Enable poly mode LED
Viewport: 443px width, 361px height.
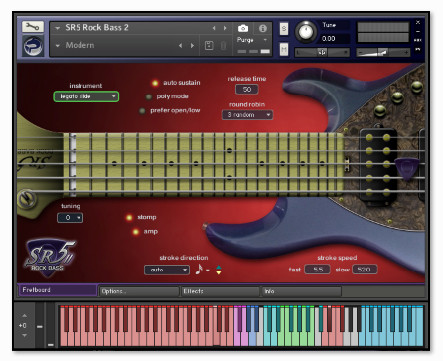coord(149,97)
